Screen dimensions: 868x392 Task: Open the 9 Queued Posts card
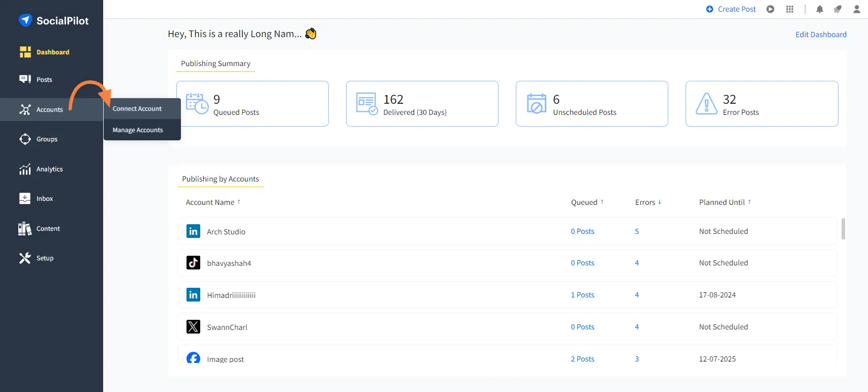tap(253, 104)
